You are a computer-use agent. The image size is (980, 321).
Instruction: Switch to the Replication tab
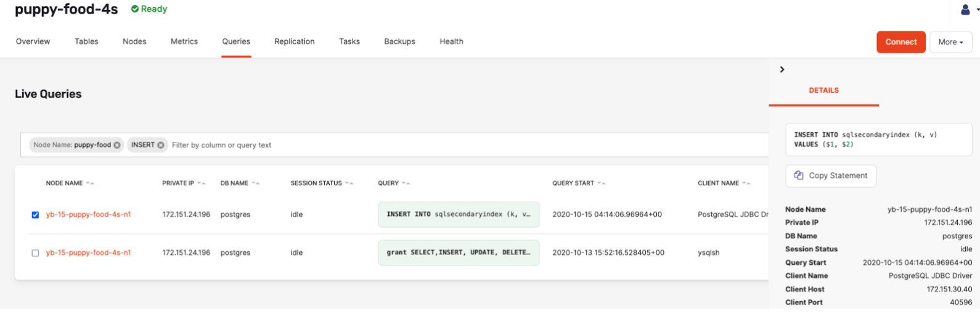[294, 41]
